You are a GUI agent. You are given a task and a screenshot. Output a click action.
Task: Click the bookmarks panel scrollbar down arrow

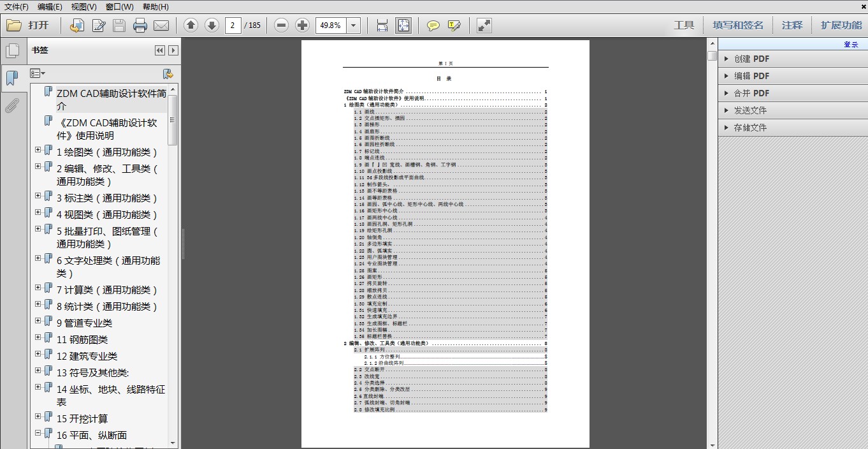click(x=173, y=443)
